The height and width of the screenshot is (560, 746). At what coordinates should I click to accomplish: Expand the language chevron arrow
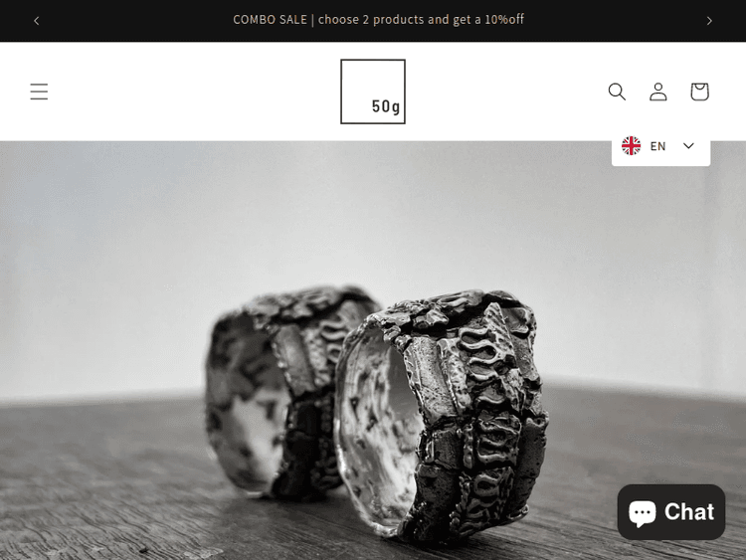coord(688,145)
